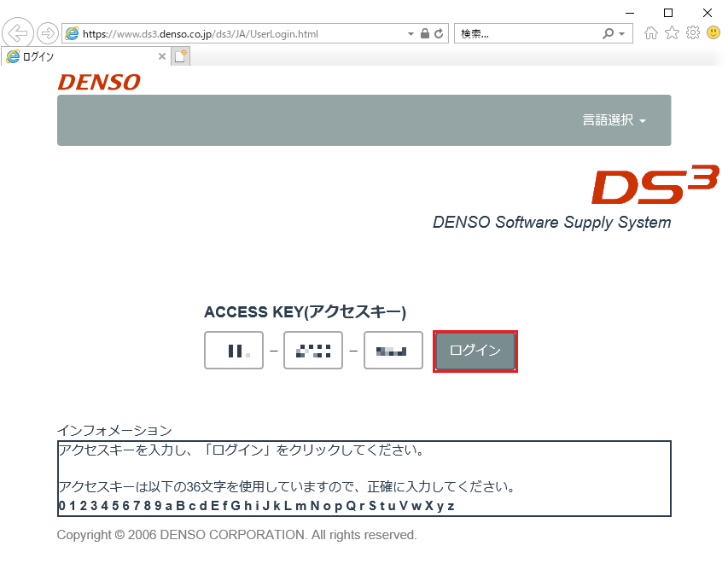
Task: Maximize the browser window
Action: point(668,13)
